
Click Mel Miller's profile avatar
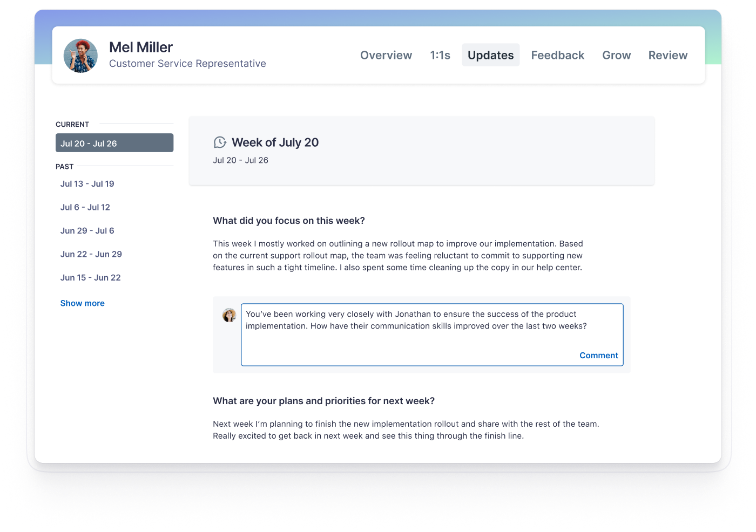pyautogui.click(x=80, y=56)
